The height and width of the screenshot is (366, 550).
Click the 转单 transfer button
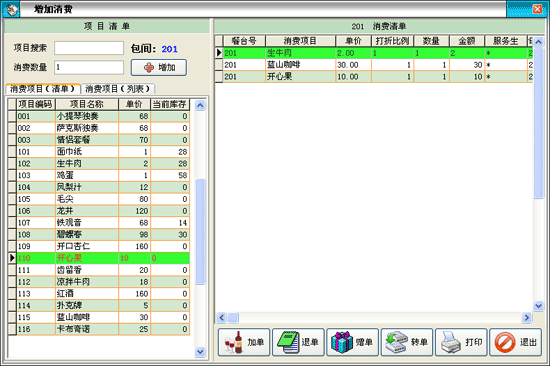pyautogui.click(x=407, y=342)
